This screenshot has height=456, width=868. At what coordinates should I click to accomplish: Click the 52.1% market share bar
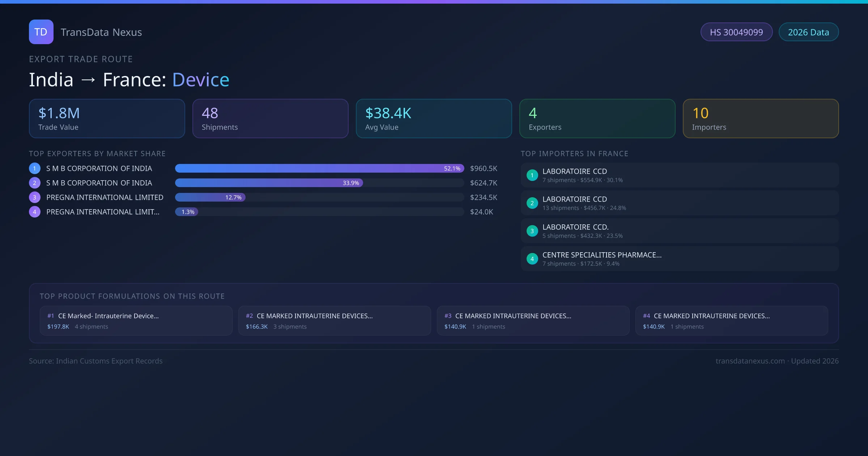pos(319,168)
